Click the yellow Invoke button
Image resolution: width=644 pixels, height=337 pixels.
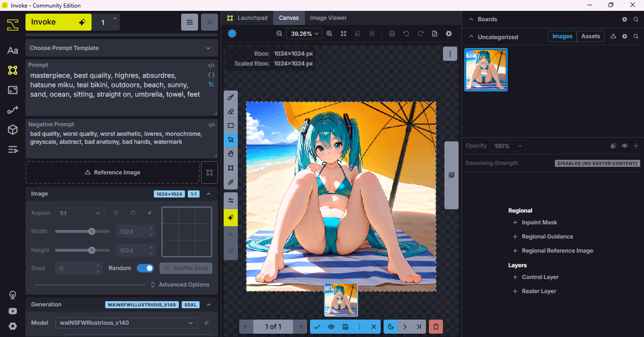[58, 22]
